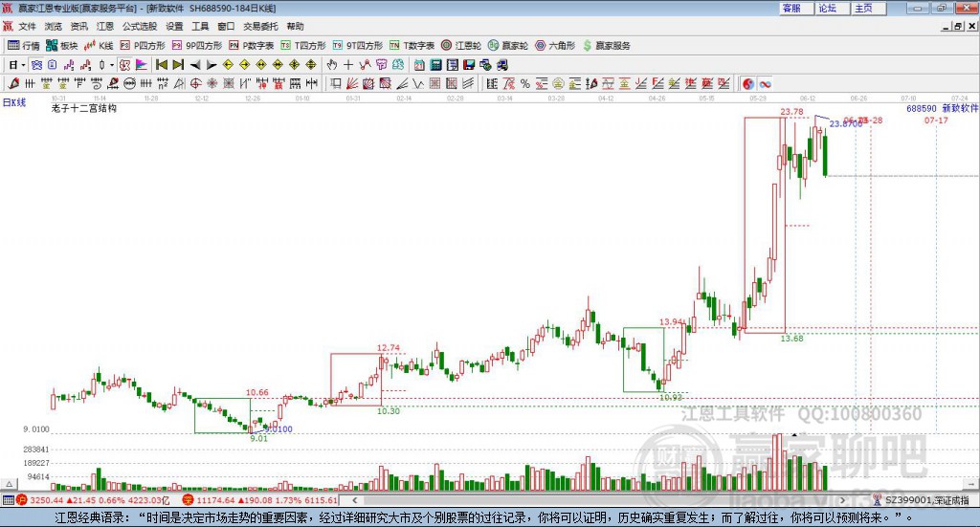Open the 江恩 menu
Viewport: 980px width, 527px height.
click(x=105, y=26)
